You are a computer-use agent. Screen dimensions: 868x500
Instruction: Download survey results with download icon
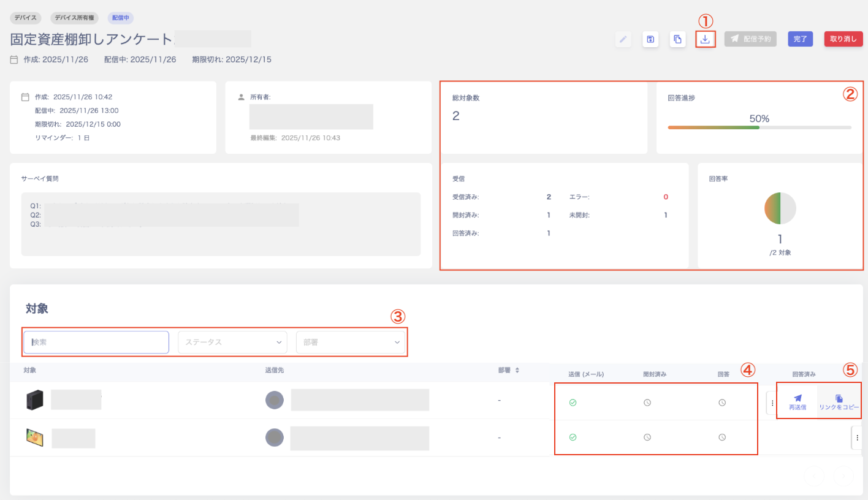coord(706,39)
